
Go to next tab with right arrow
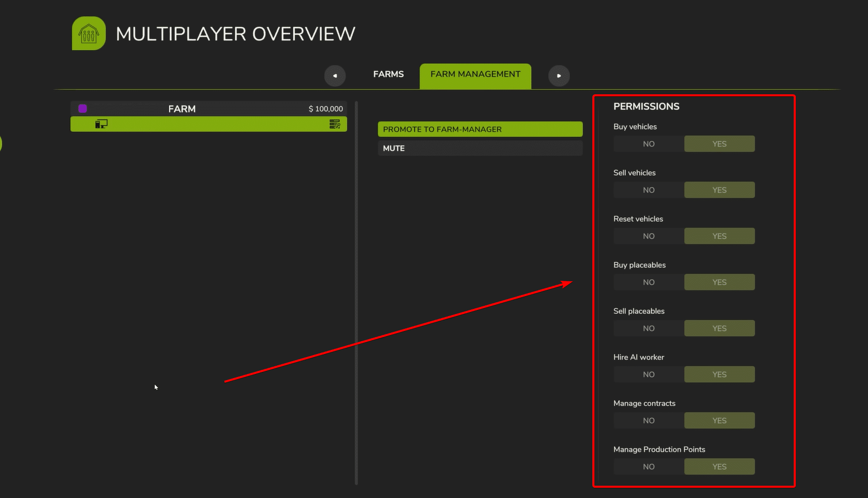[x=559, y=76]
